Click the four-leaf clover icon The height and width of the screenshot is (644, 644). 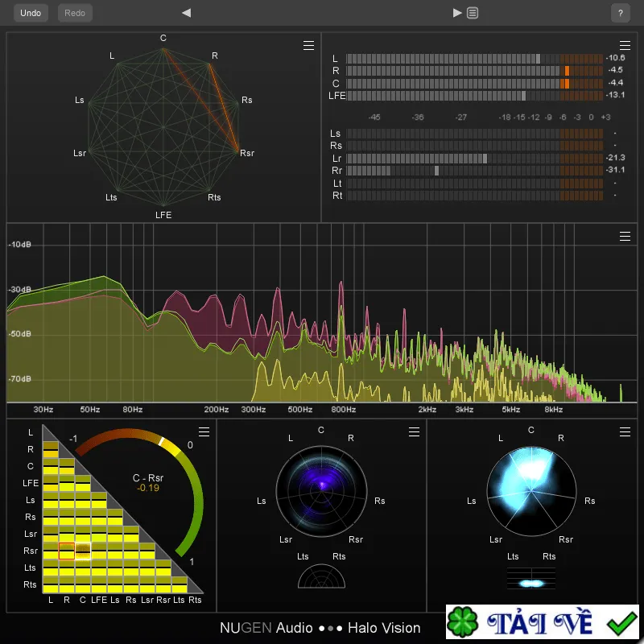[462, 622]
